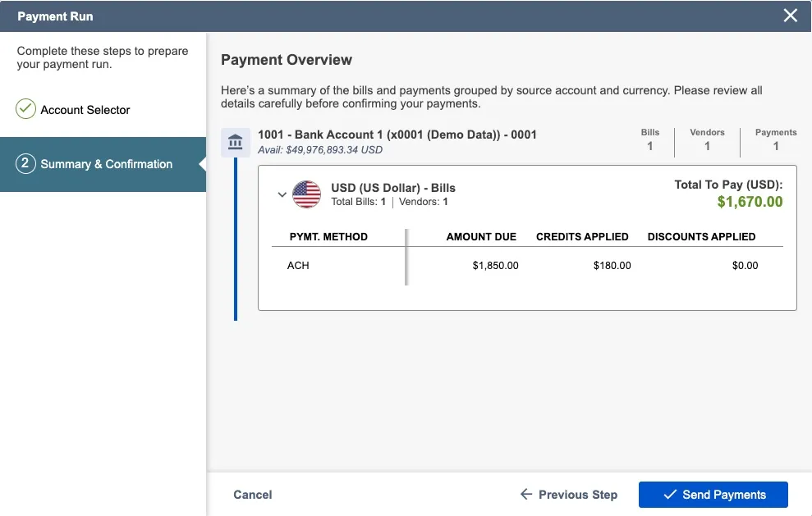Click the $1,850.00 amount due value
The image size is (812, 516).
496,266
